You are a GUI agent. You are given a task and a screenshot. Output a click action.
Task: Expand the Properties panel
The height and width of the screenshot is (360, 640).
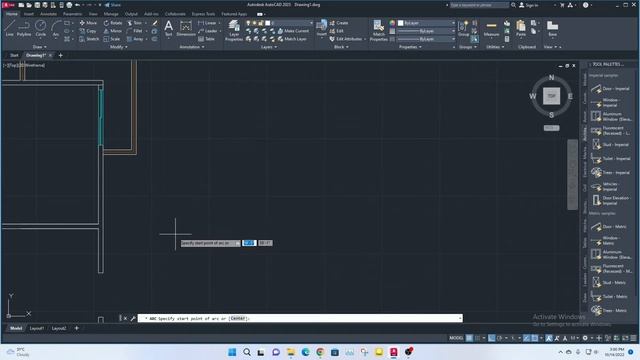[x=410, y=47]
